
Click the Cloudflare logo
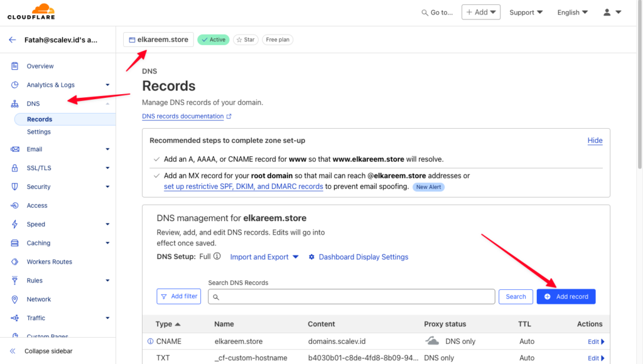click(x=31, y=11)
